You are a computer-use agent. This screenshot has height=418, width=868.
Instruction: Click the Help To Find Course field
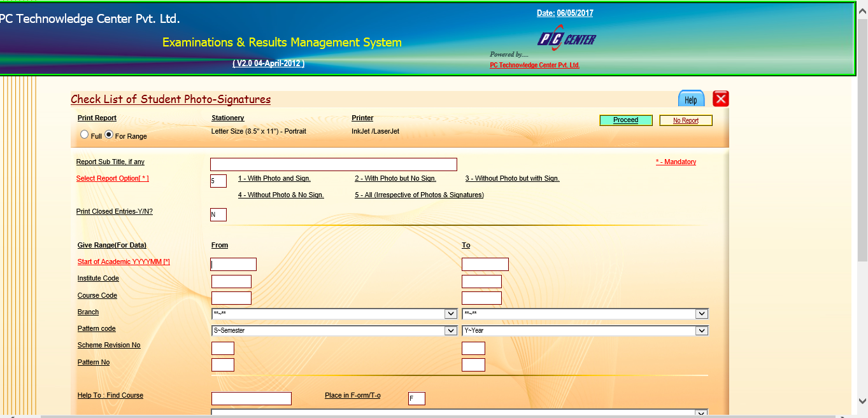tap(251, 398)
